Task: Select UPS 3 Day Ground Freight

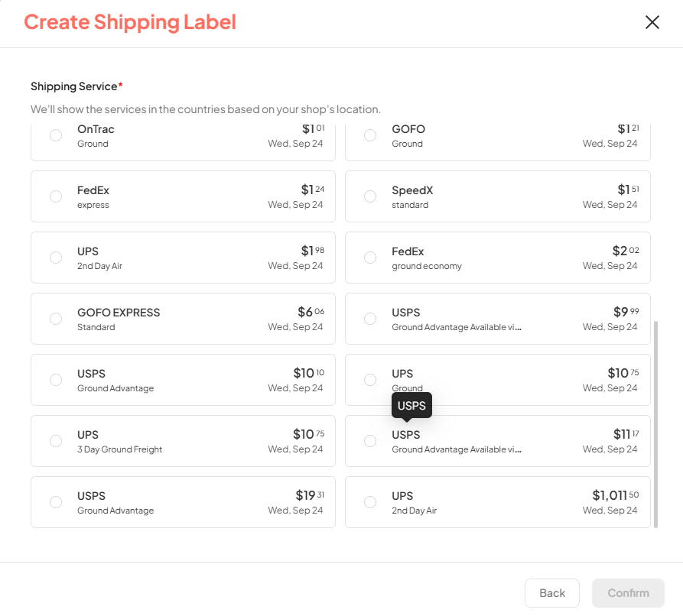Action: tap(56, 441)
